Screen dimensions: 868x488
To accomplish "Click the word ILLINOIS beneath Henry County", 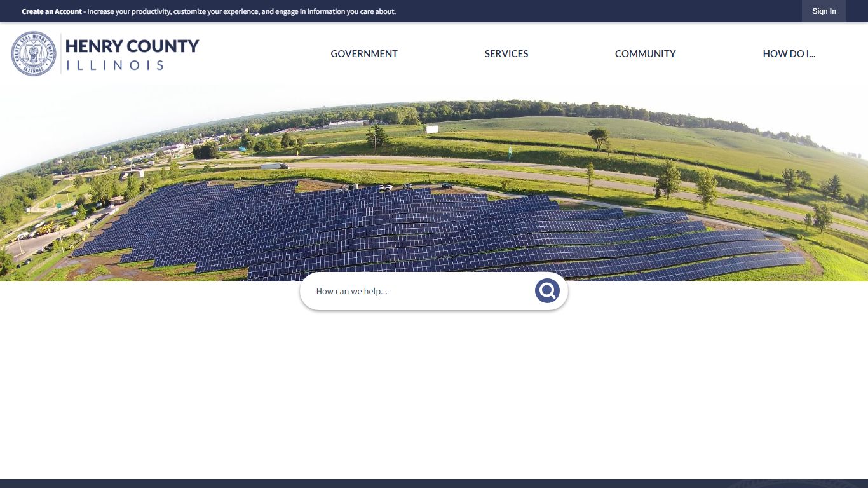I will click(115, 65).
